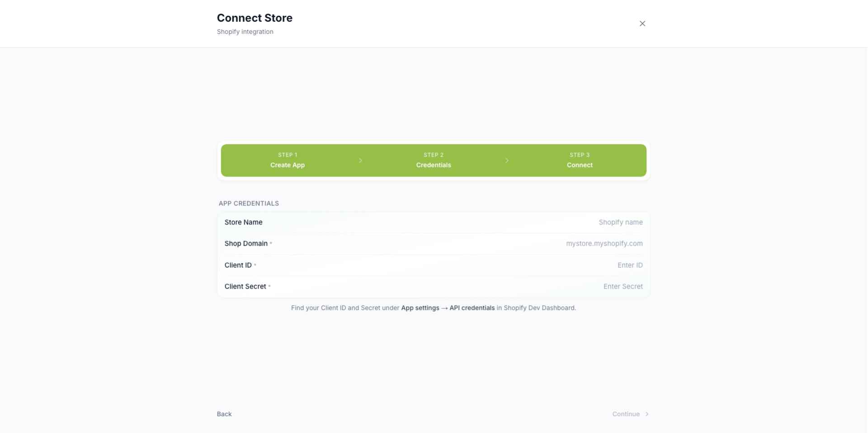Click the Connect Store title
868x433 pixels.
click(255, 18)
